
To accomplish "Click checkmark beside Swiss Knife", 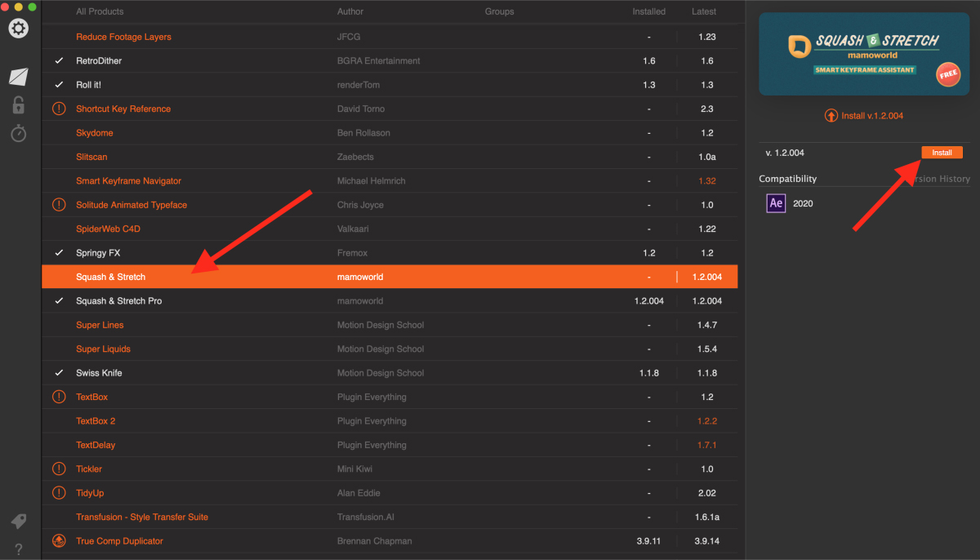I will click(x=59, y=373).
